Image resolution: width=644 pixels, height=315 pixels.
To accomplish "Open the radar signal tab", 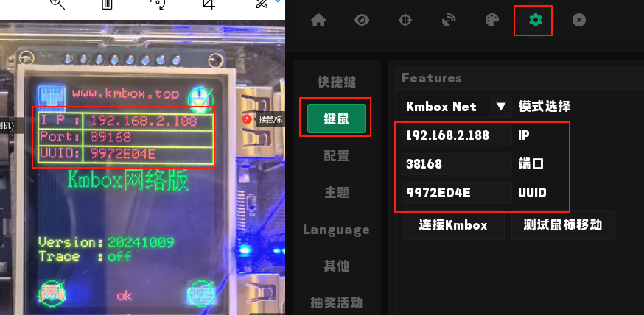I will [x=449, y=20].
